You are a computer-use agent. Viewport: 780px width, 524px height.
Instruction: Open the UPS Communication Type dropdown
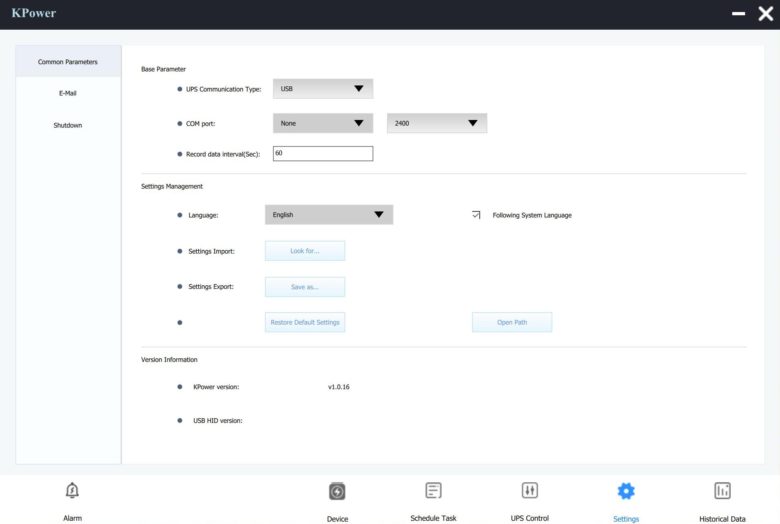[323, 89]
